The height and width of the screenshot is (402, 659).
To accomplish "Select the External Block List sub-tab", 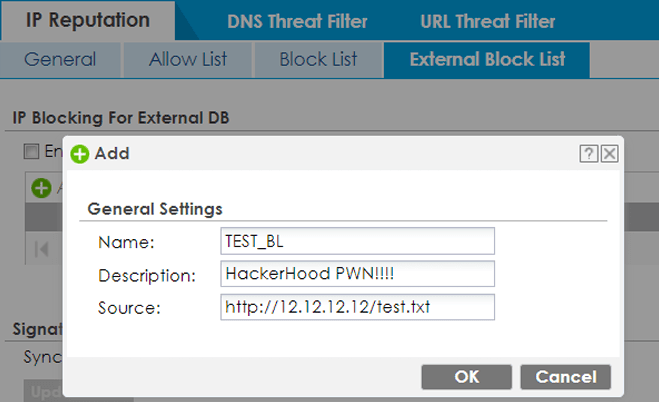I will tap(487, 59).
